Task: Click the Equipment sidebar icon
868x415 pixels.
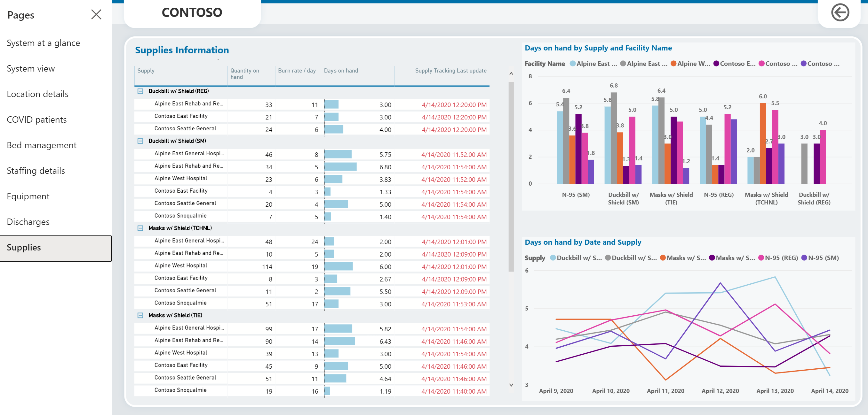Action: point(29,196)
